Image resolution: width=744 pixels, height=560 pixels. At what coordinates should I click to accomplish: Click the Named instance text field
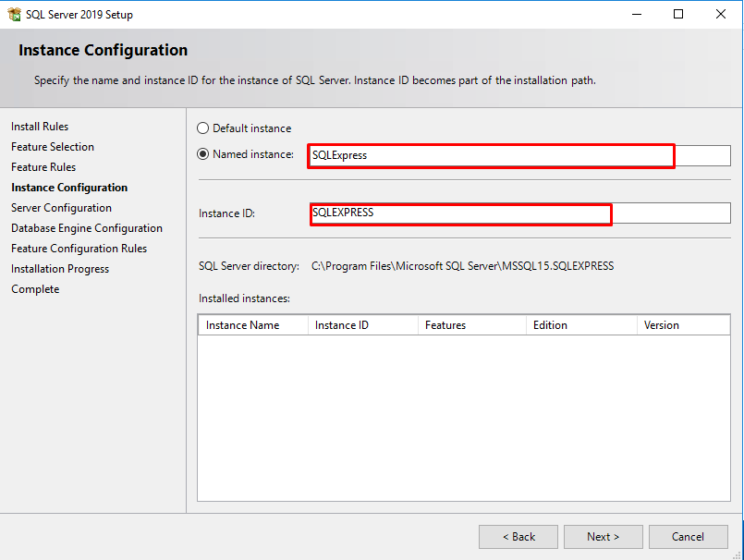tap(519, 155)
